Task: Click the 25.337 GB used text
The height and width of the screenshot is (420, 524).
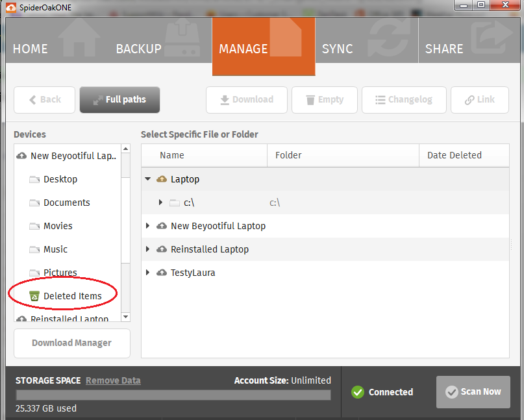Action: pyautogui.click(x=46, y=408)
